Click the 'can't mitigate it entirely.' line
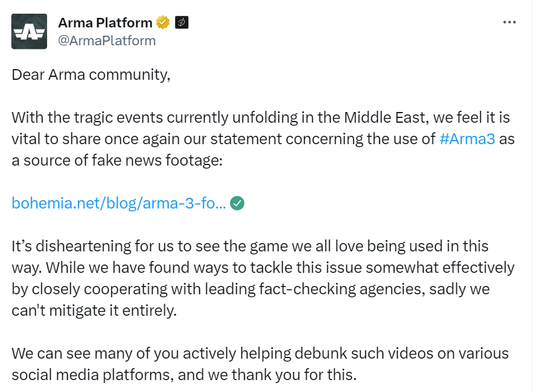The image size is (537, 392). point(94,310)
